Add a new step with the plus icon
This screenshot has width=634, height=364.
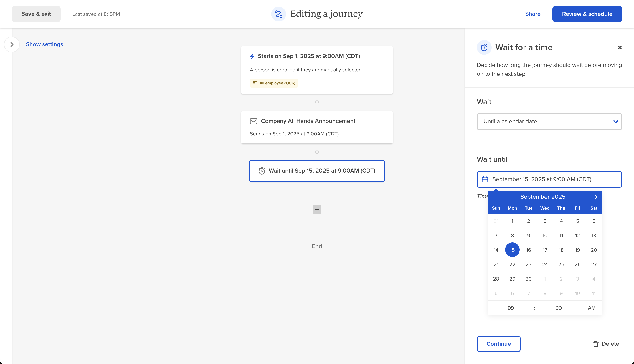pyautogui.click(x=317, y=209)
